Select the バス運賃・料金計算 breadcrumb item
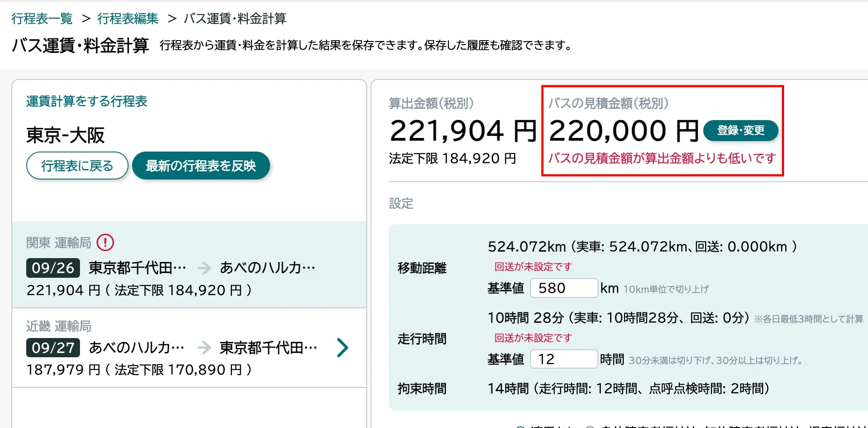 (x=235, y=19)
